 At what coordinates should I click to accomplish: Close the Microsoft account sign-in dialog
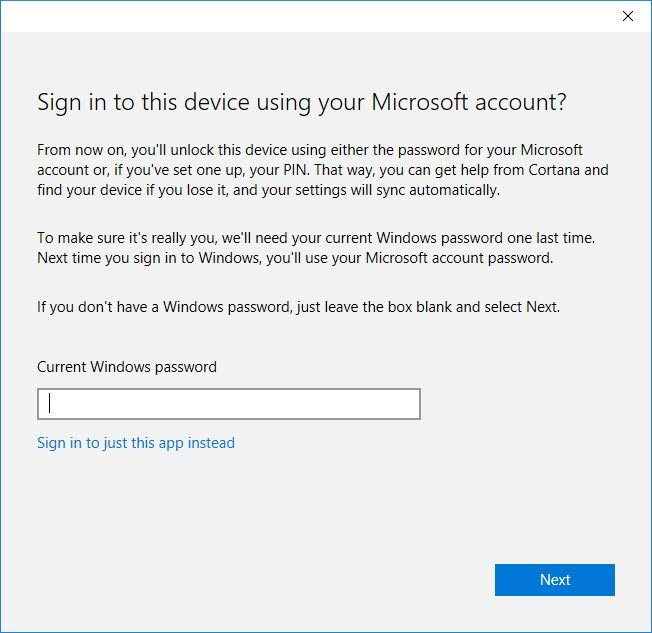[627, 16]
